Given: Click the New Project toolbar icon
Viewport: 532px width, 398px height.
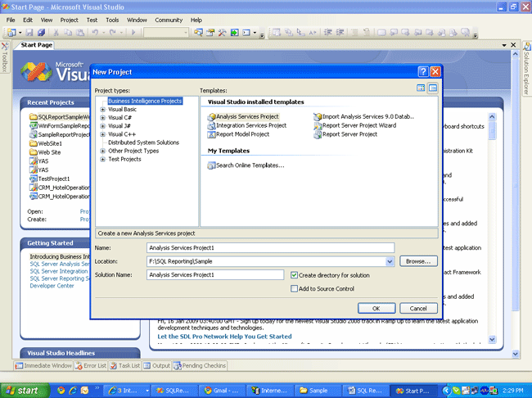Looking at the screenshot, I should pos(12,32).
